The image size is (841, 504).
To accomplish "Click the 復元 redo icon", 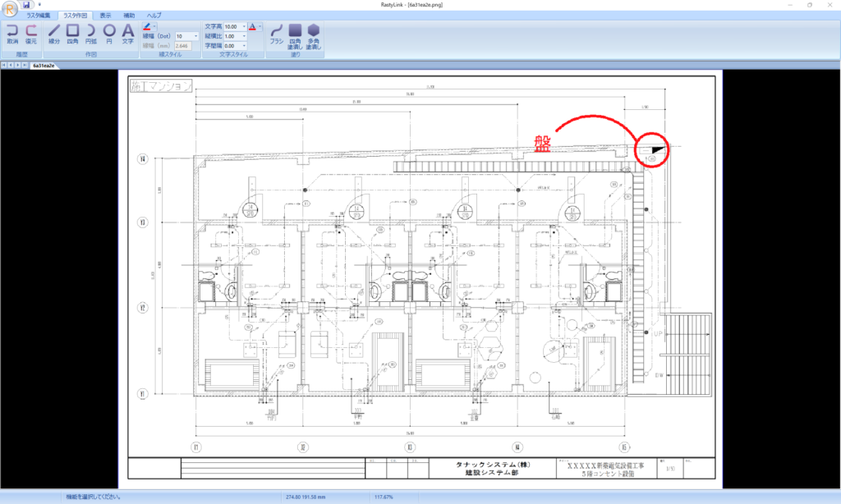I will click(31, 34).
